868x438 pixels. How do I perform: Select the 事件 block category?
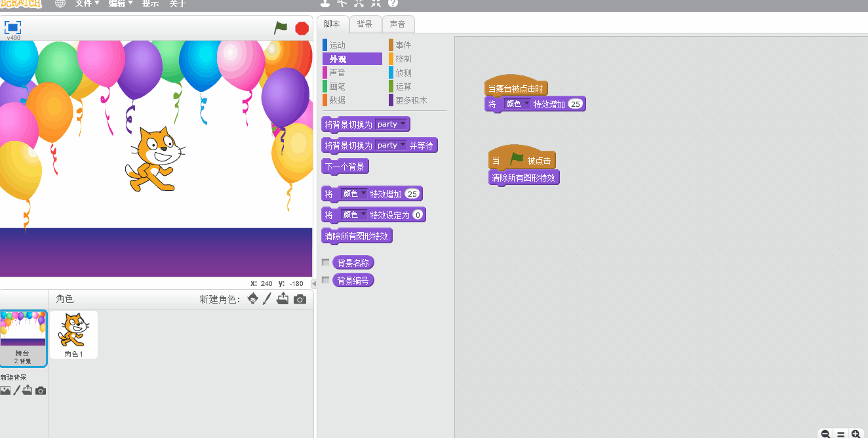[417, 45]
